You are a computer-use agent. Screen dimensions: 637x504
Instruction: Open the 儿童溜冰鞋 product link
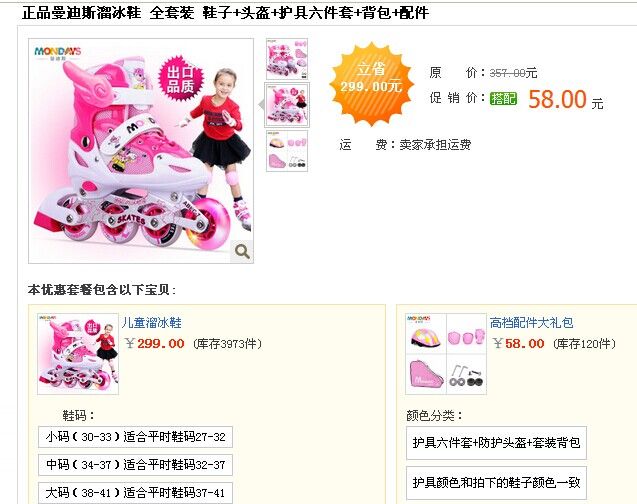coord(152,323)
